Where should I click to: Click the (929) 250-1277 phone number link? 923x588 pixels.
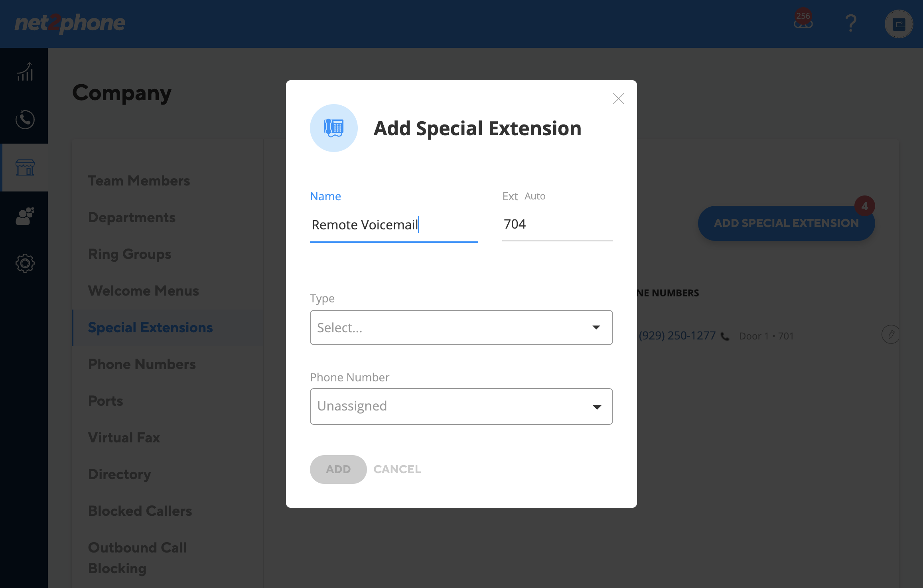[x=677, y=335]
